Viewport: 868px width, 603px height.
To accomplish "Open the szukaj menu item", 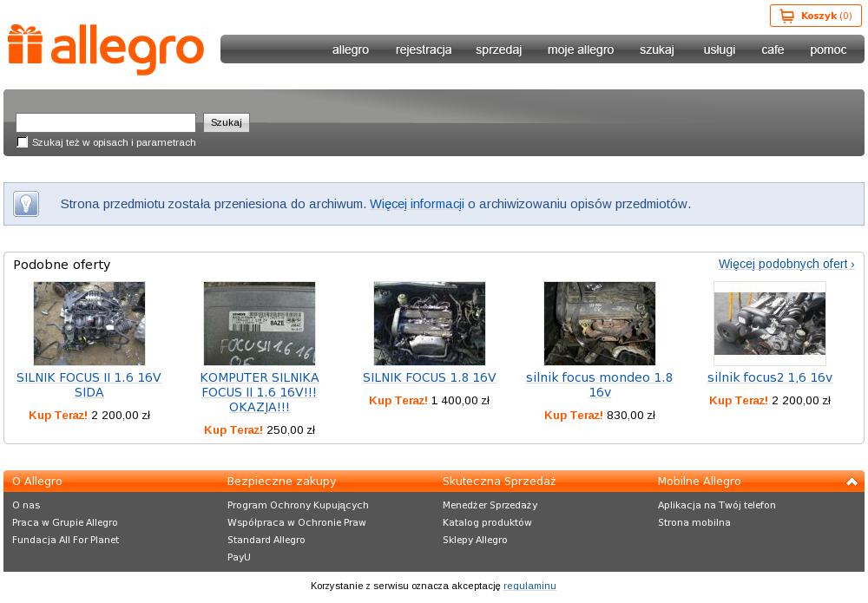I will pyautogui.click(x=657, y=49).
